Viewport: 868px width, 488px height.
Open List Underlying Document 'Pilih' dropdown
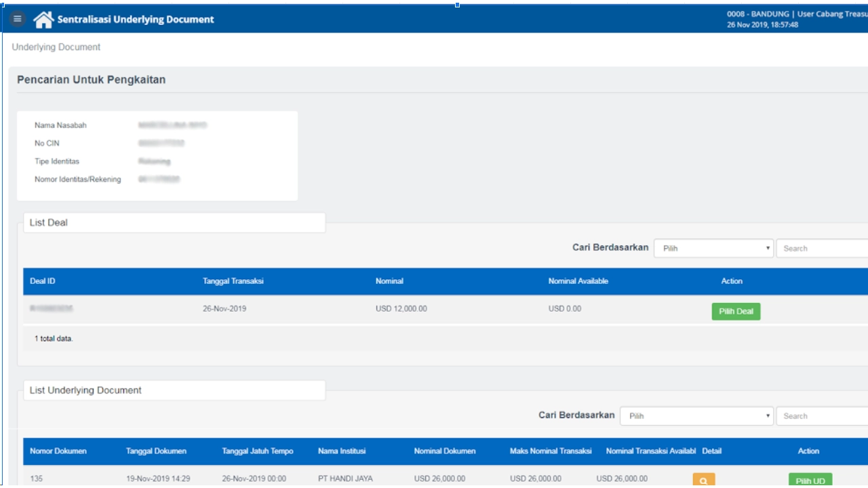click(697, 416)
